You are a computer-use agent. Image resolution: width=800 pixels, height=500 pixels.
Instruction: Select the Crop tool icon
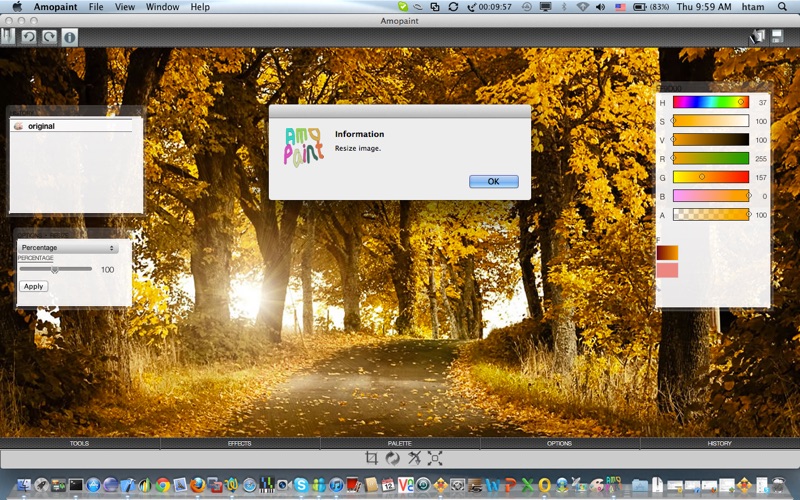pos(371,458)
